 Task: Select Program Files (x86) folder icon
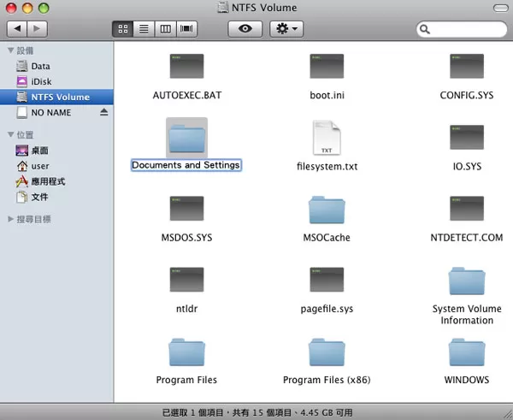click(327, 352)
